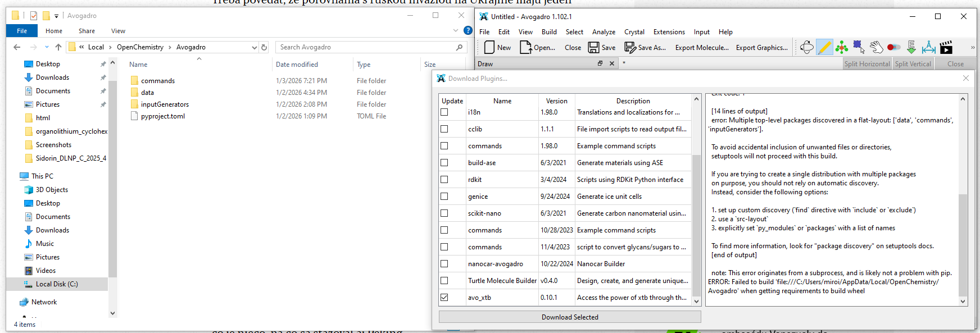980x333 pixels.
Task: Show hidden toolbar items overflow chevron
Action: [973, 48]
